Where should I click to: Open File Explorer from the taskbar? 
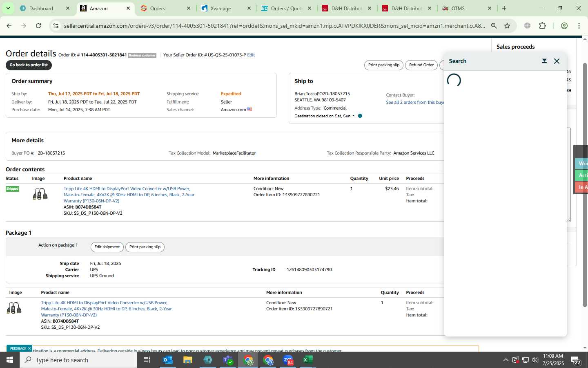pyautogui.click(x=188, y=360)
